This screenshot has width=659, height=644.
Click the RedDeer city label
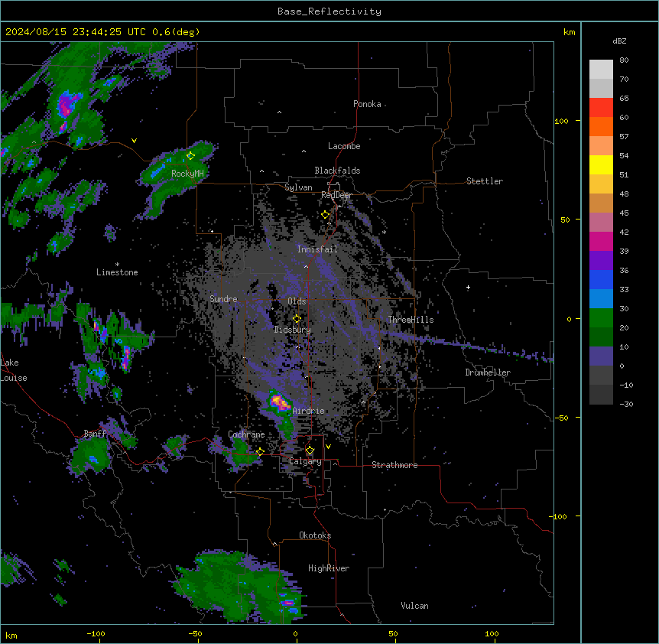(336, 195)
